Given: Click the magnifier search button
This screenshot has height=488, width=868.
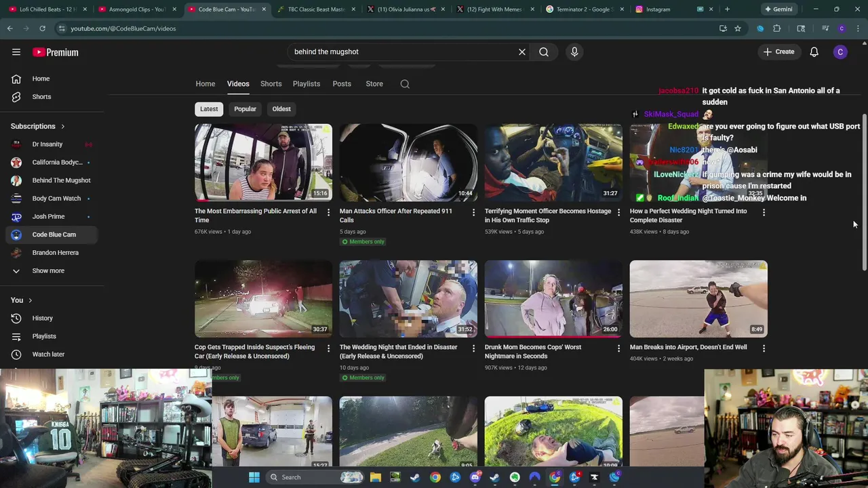Looking at the screenshot, I should (x=544, y=52).
